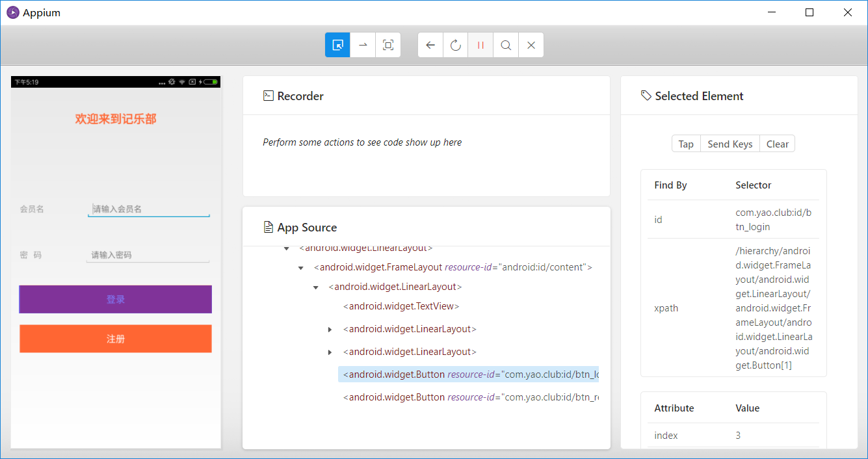Quit session with the X toolbar icon
This screenshot has height=459, width=868.
(531, 45)
